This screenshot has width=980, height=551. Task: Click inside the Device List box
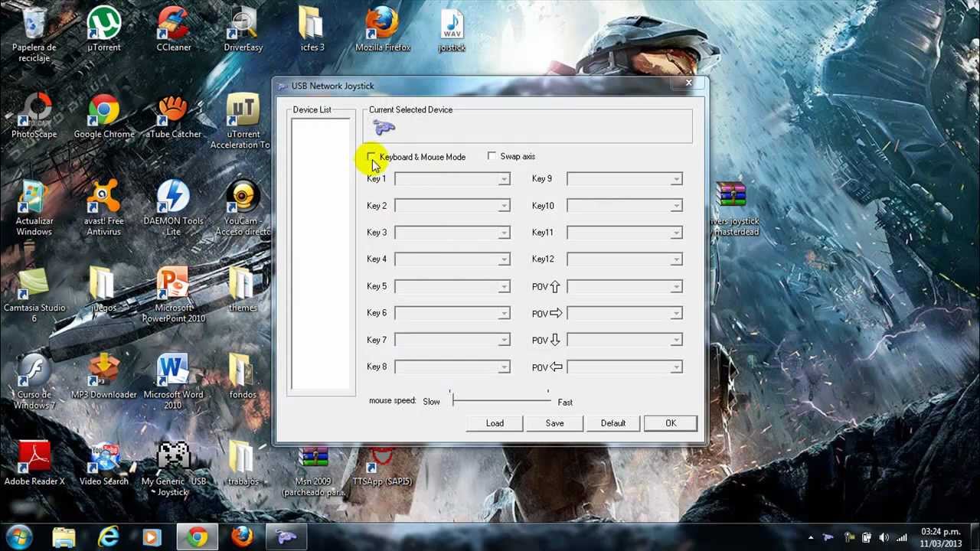(321, 254)
